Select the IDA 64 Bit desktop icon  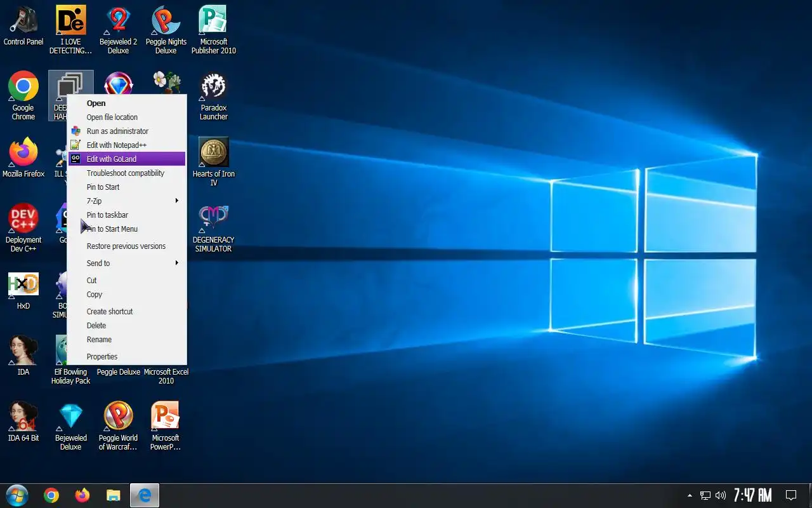[23, 422]
